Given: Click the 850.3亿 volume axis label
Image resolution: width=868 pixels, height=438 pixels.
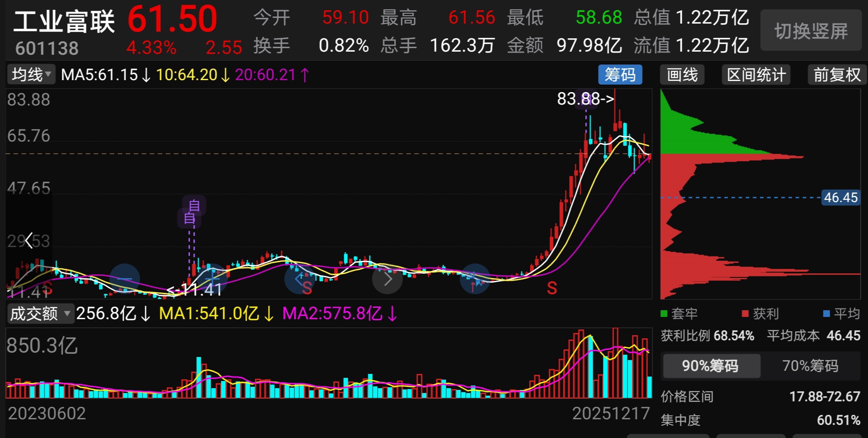Looking at the screenshot, I should 42,345.
